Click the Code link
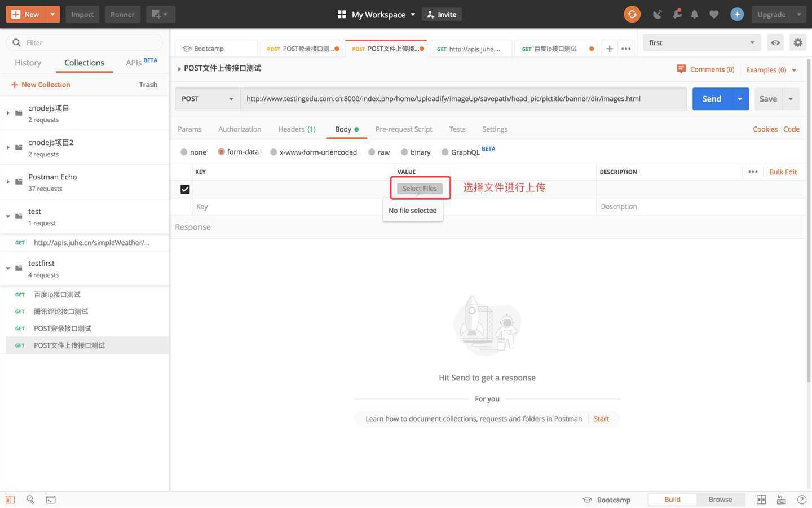 click(791, 129)
